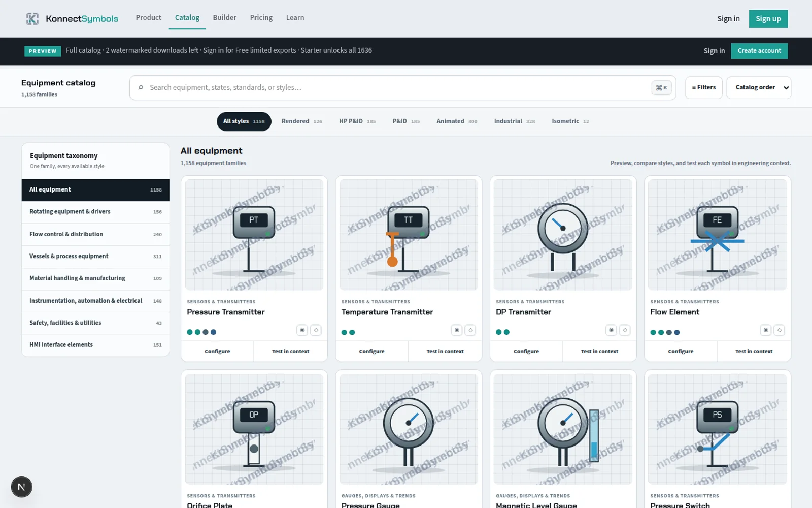Click circle-dot icon on Pressure Transmitter card
The width and height of the screenshot is (812, 508).
coord(302,330)
